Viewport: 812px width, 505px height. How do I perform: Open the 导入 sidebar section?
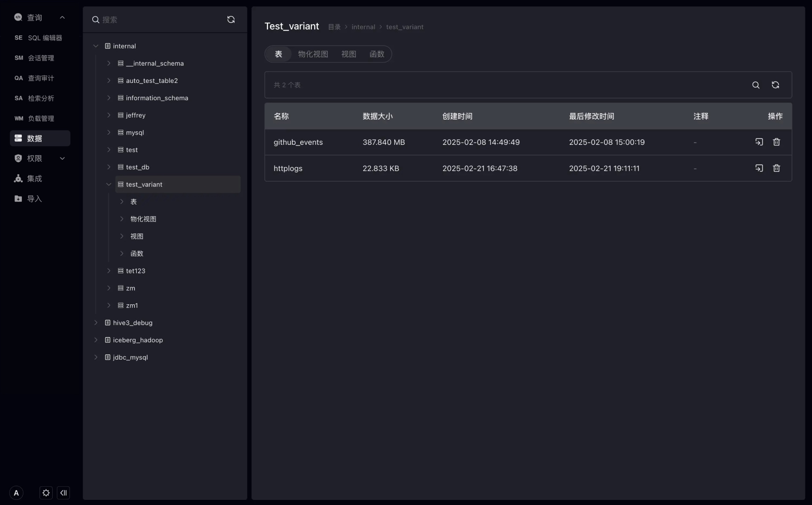click(40, 198)
